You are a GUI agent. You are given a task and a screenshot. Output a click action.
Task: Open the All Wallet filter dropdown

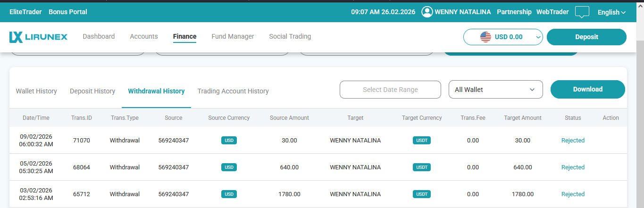pyautogui.click(x=495, y=90)
